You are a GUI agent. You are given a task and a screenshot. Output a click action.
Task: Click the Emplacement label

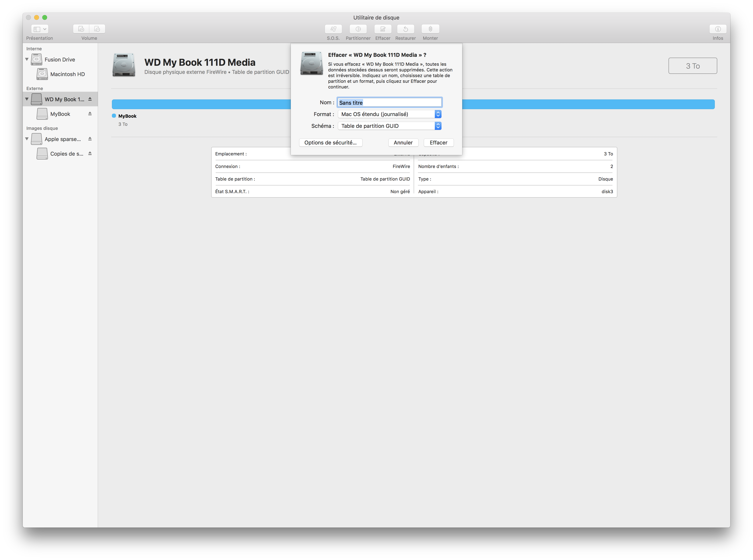tap(231, 154)
